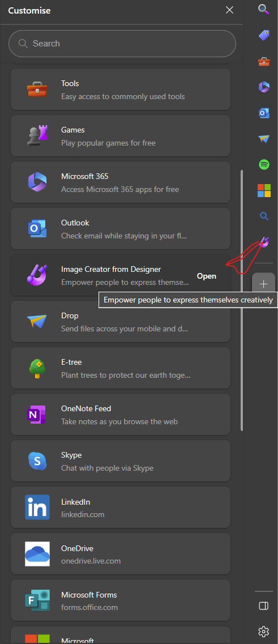Select the Games list item
Viewport: 278px width, 644px height.
121,135
